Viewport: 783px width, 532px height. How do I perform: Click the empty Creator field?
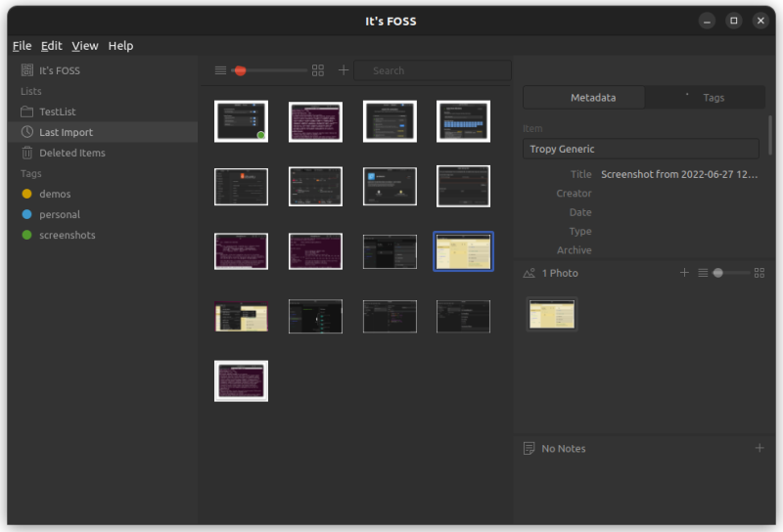click(679, 193)
